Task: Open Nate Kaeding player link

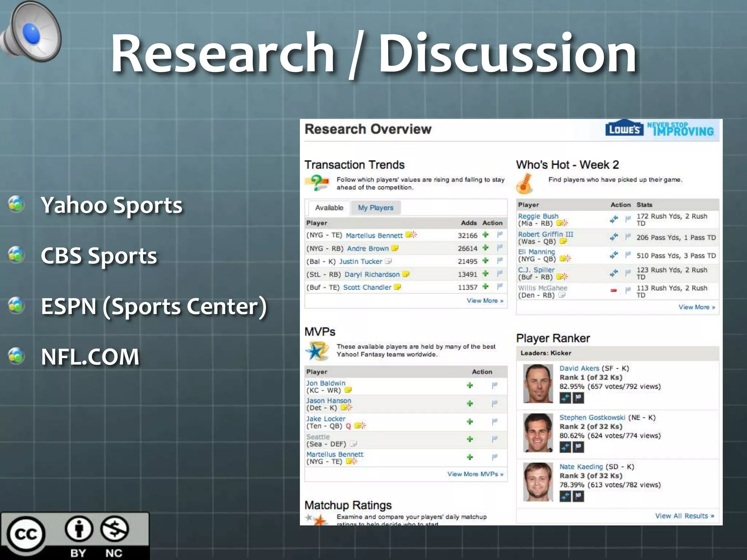Action: pyautogui.click(x=581, y=467)
